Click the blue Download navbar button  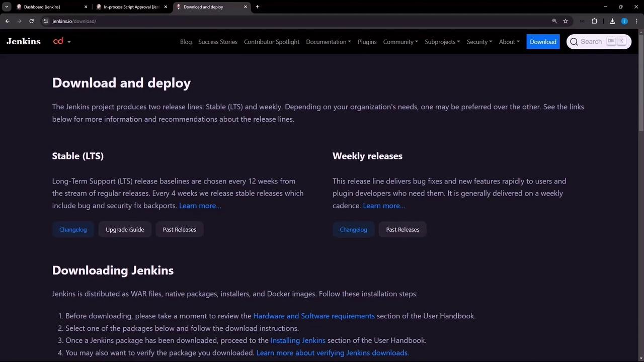[543, 42]
